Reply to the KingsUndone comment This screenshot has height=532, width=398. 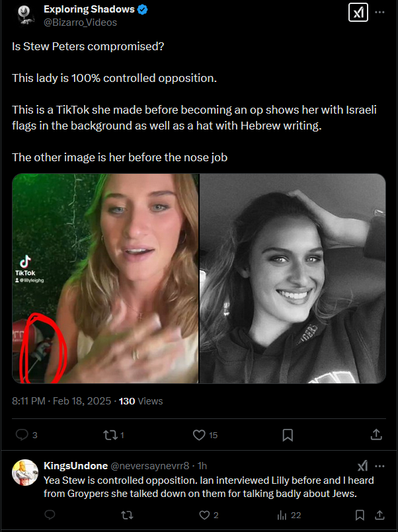50,515
